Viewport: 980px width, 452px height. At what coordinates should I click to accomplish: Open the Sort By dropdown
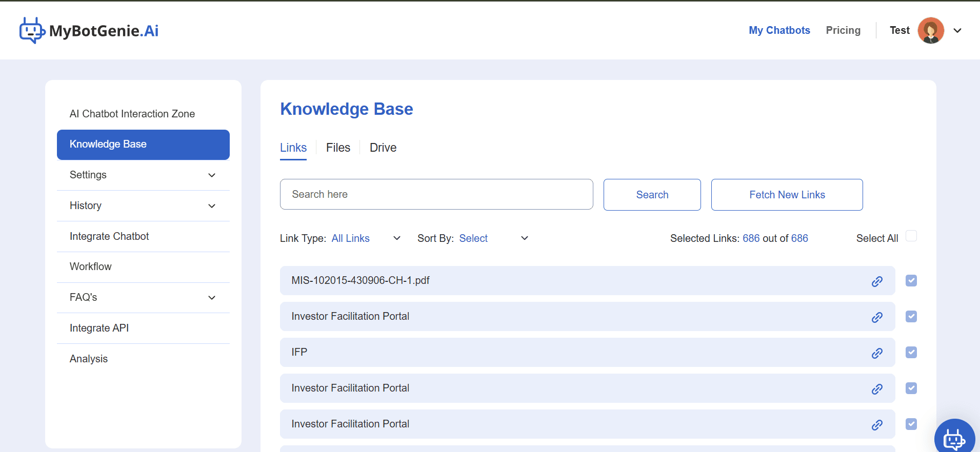pyautogui.click(x=493, y=238)
